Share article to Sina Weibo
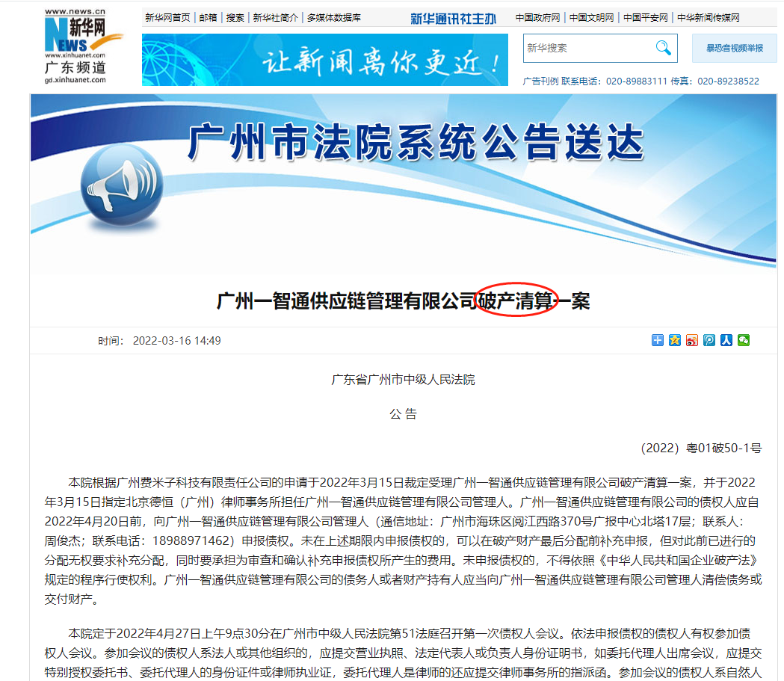Image resolution: width=784 pixels, height=681 pixels. 691,340
